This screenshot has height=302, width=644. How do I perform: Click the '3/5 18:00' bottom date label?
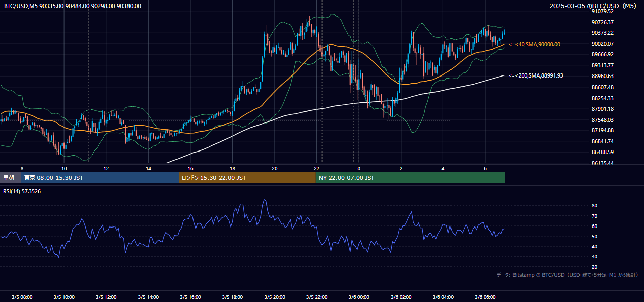[x=232, y=297]
